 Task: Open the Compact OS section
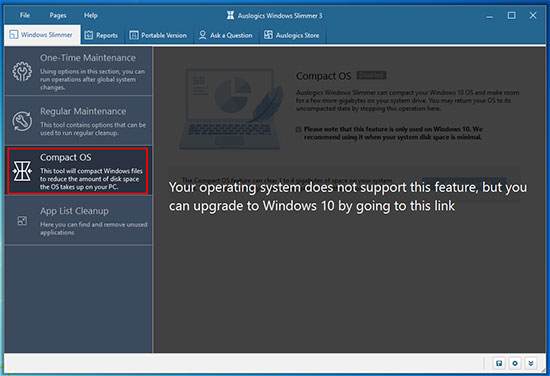pyautogui.click(x=78, y=171)
